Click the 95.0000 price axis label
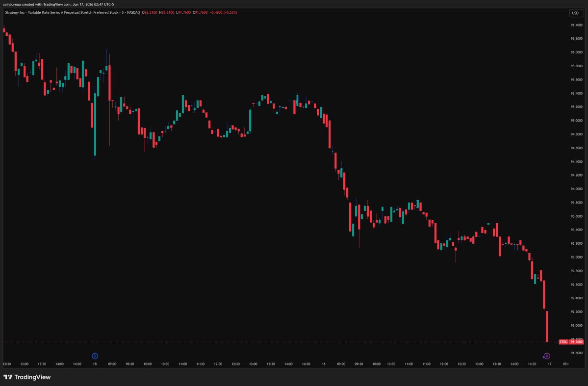588x386 pixels. [576, 121]
